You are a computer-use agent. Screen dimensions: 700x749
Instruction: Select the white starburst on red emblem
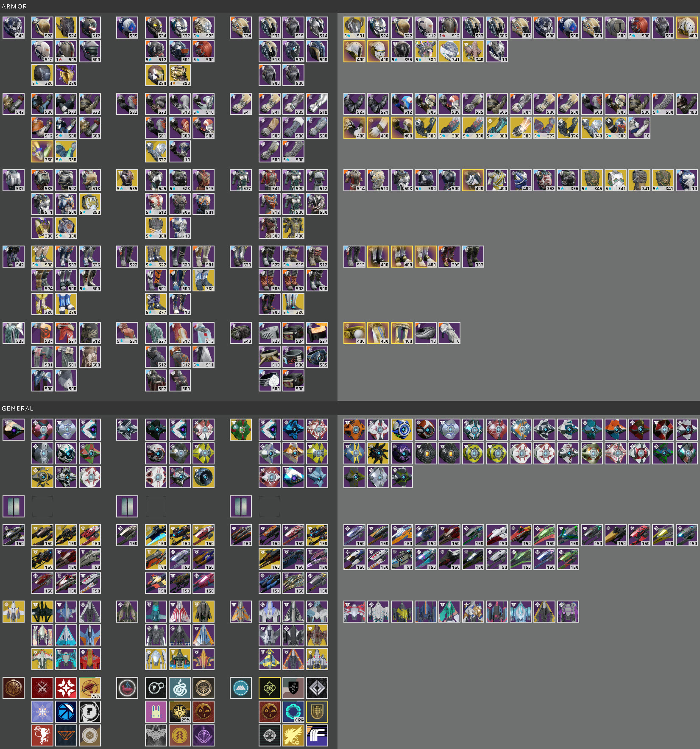(x=66, y=688)
